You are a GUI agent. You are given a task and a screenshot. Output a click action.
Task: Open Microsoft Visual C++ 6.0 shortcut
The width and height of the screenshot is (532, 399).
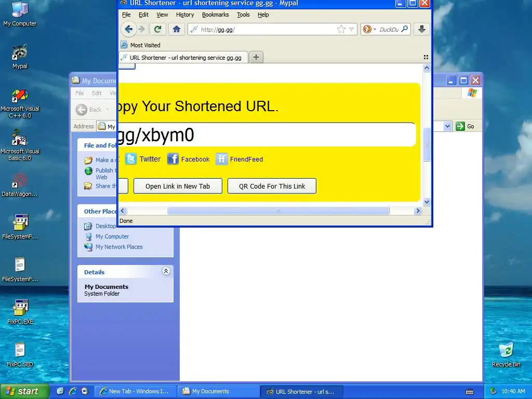20,104
